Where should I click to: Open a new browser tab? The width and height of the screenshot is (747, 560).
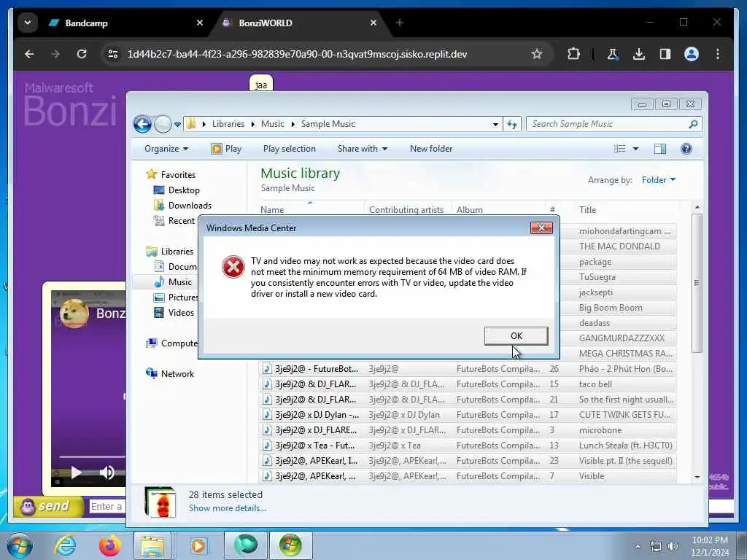pyautogui.click(x=399, y=23)
